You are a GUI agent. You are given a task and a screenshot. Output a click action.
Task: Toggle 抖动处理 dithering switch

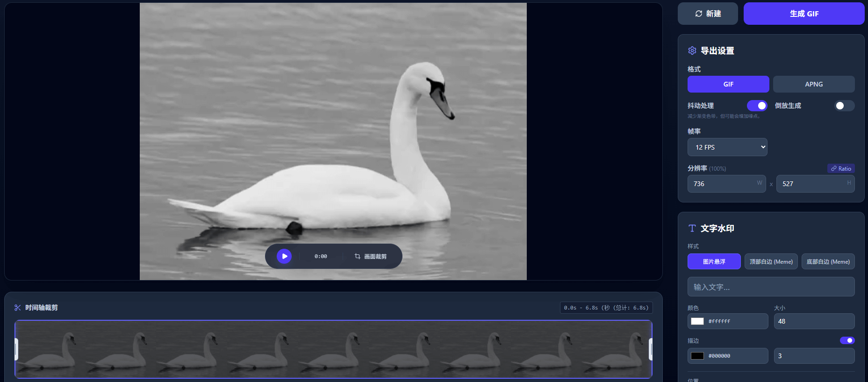(757, 106)
